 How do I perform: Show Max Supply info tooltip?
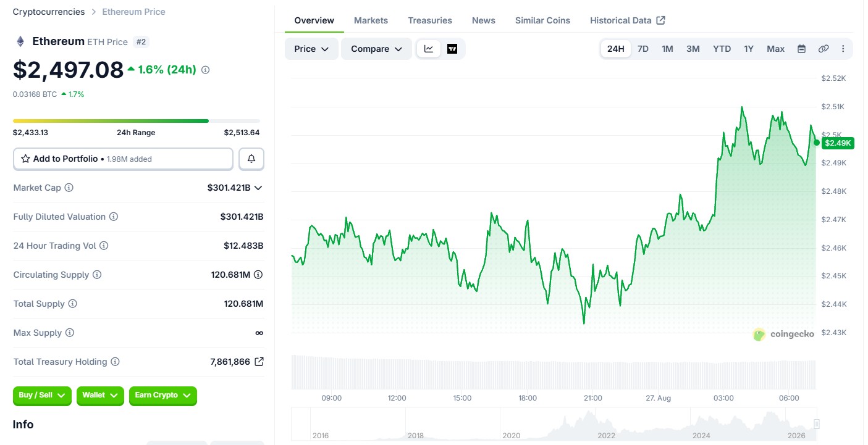[x=70, y=333]
